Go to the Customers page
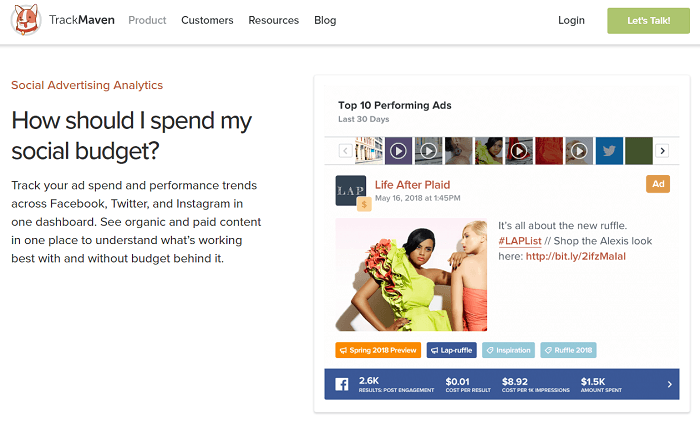The image size is (700, 424). click(x=207, y=20)
